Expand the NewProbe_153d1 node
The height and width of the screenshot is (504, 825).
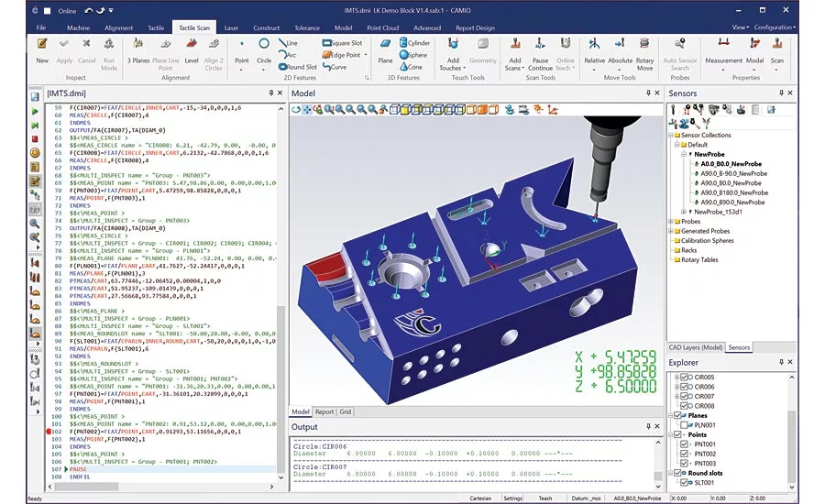pos(684,212)
